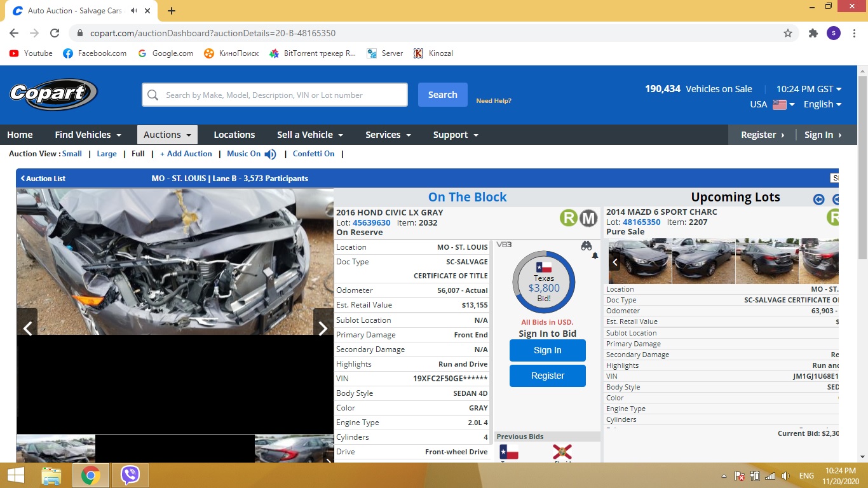Image resolution: width=868 pixels, height=488 pixels.
Task: Open English language dropdown
Action: [822, 104]
